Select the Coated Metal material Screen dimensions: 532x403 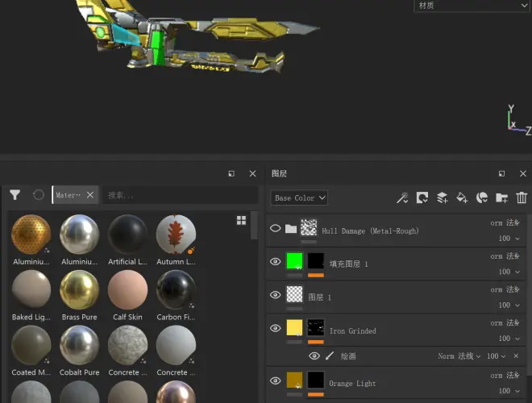pyautogui.click(x=31, y=351)
